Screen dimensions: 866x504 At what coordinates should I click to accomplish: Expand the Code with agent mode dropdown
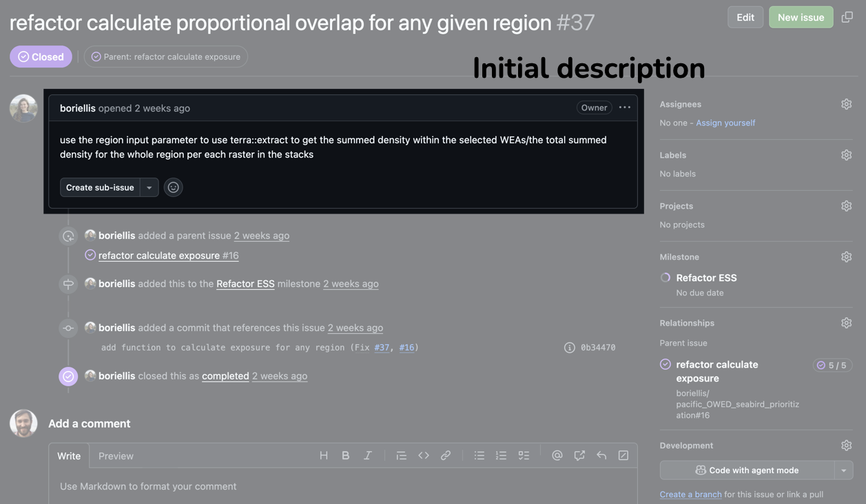[844, 470]
